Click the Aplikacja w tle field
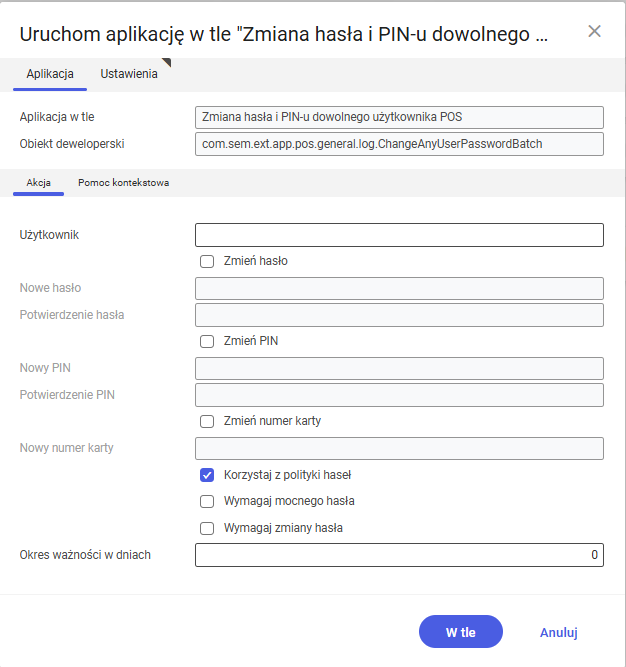 click(399, 117)
